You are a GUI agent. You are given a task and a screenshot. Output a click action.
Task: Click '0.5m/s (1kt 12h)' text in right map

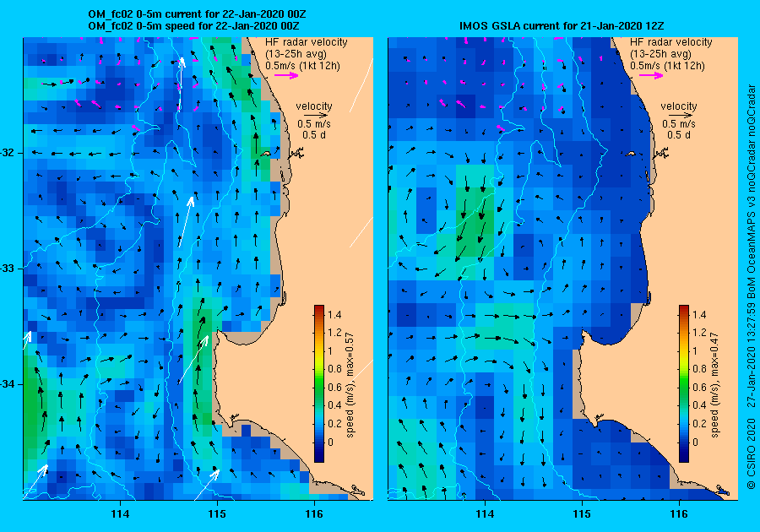(667, 65)
